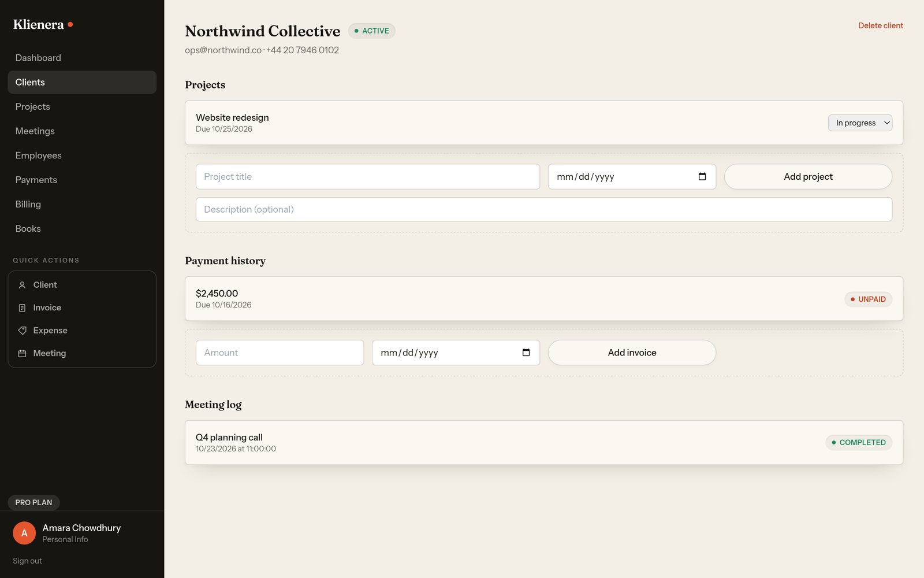Viewport: 924px width, 578px height.
Task: Click the PRO PLAN badge
Action: point(33,502)
